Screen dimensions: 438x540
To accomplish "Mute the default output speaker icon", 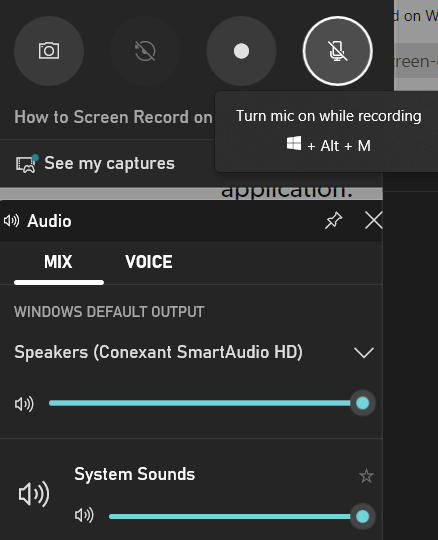I will click(x=24, y=404).
